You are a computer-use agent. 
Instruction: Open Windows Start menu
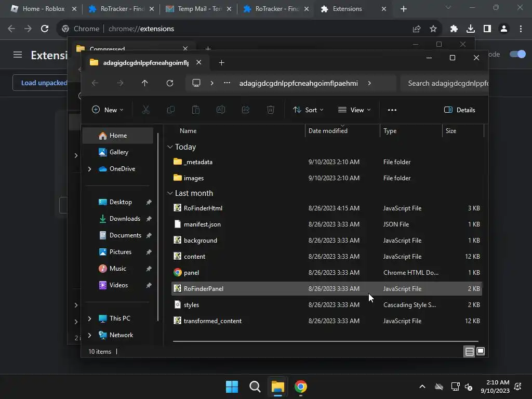[232, 387]
